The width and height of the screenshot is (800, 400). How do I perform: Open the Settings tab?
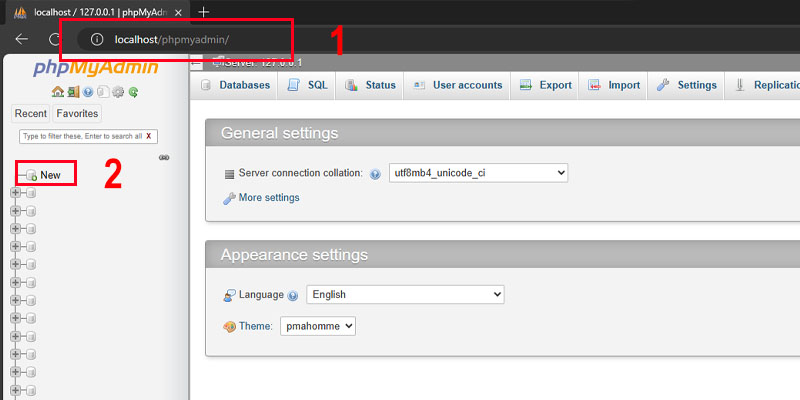point(687,85)
